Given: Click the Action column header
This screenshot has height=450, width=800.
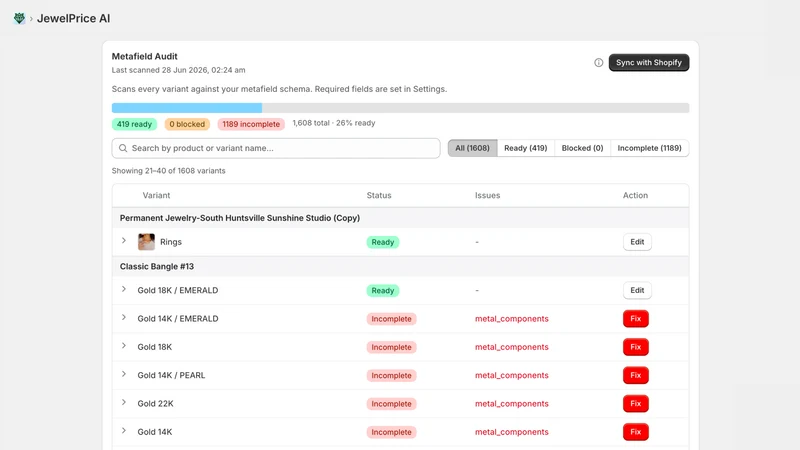Looking at the screenshot, I should [635, 195].
